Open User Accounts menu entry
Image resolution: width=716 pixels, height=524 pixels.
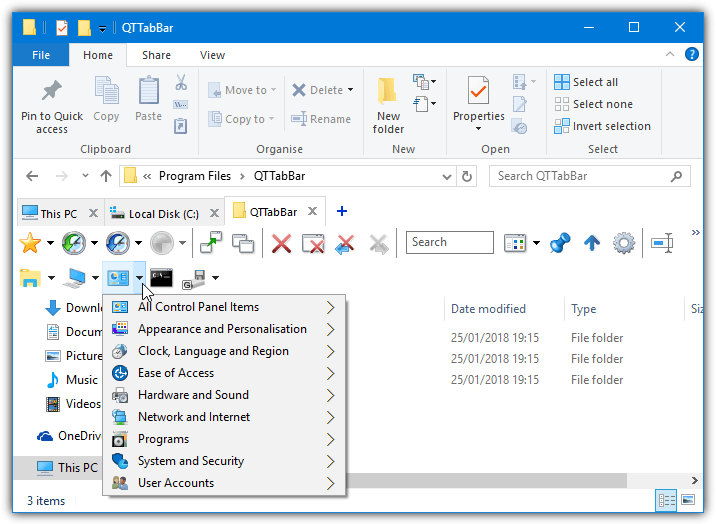[x=224, y=483]
